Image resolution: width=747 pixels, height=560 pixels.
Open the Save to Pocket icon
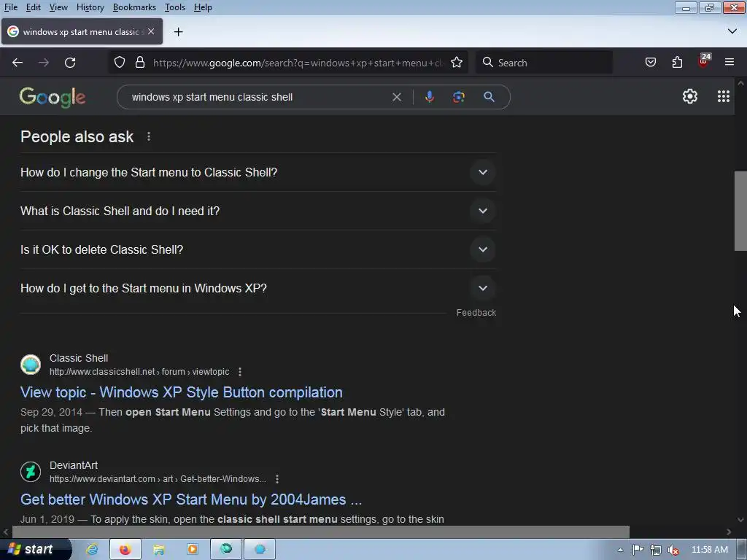coord(650,63)
